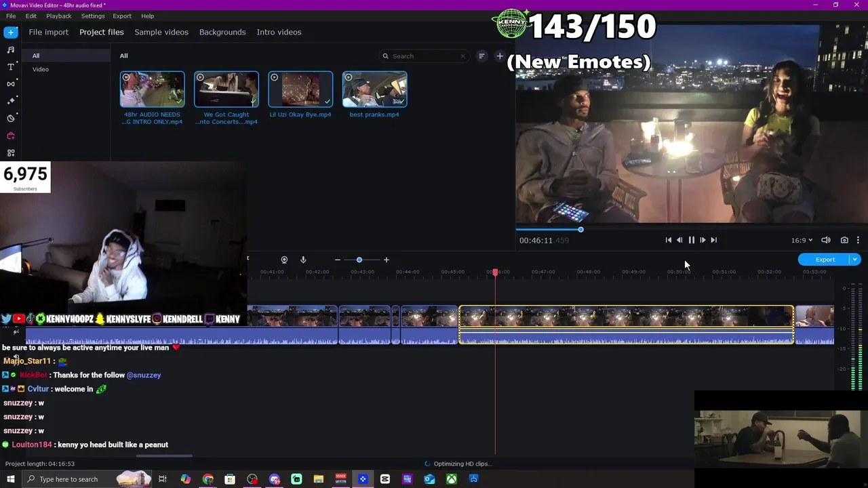Click the microphone voice-over record icon

[303, 260]
